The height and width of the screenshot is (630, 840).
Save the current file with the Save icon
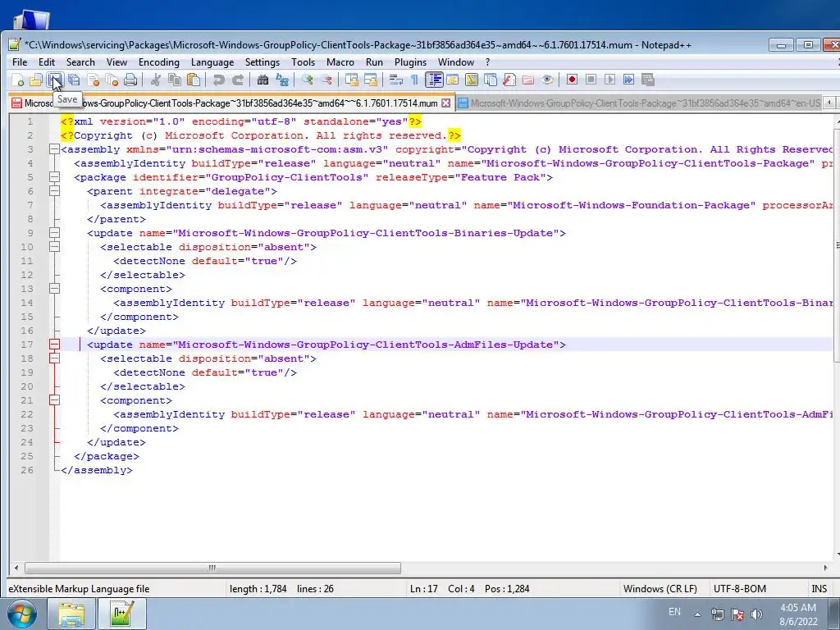[x=55, y=80]
